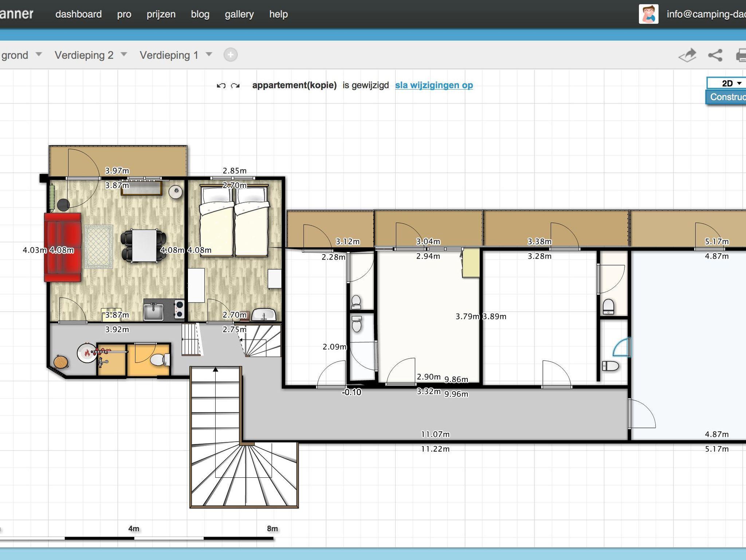
Task: Open the Verdieping 2 dropdown arrow
Action: [x=124, y=55]
